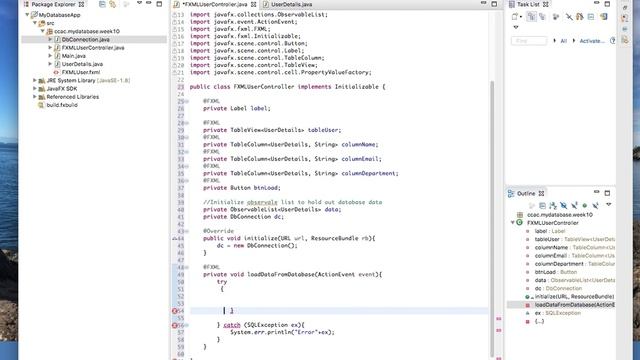Click the Find field in Task List
640x360 pixels.
529,41
